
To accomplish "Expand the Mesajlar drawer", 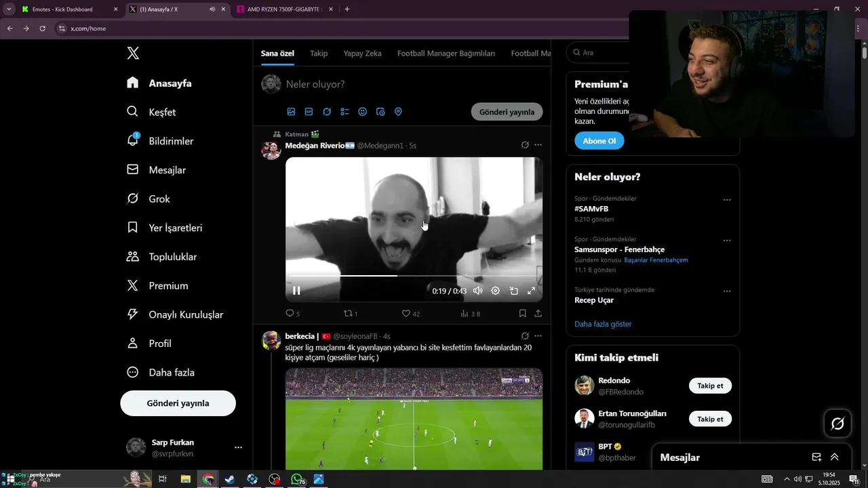I will tap(835, 457).
